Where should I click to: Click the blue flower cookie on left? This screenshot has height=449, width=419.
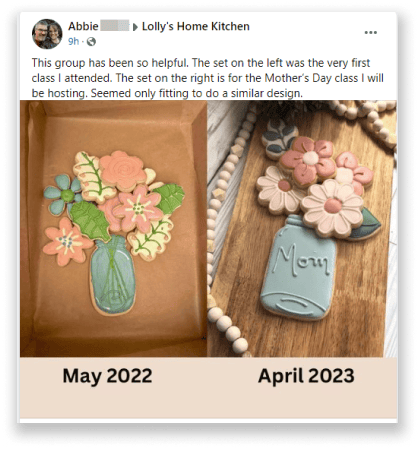pyautogui.click(x=64, y=195)
